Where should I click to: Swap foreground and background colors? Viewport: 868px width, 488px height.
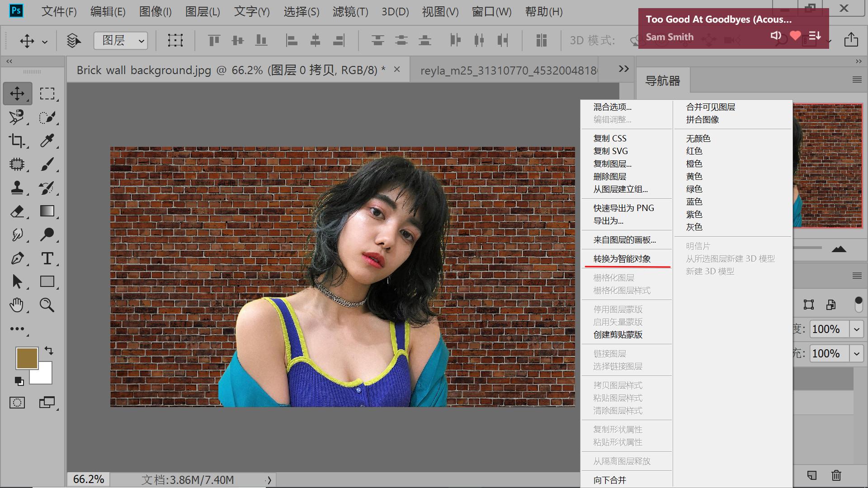point(49,351)
